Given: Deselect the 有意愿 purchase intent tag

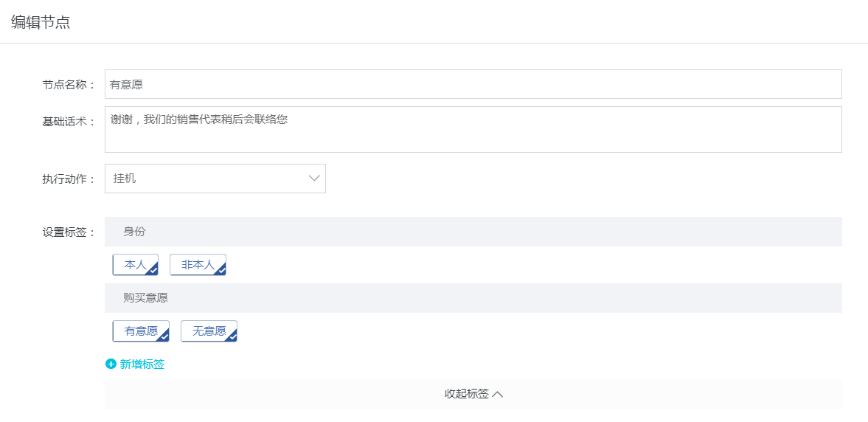Looking at the screenshot, I should [x=141, y=331].
